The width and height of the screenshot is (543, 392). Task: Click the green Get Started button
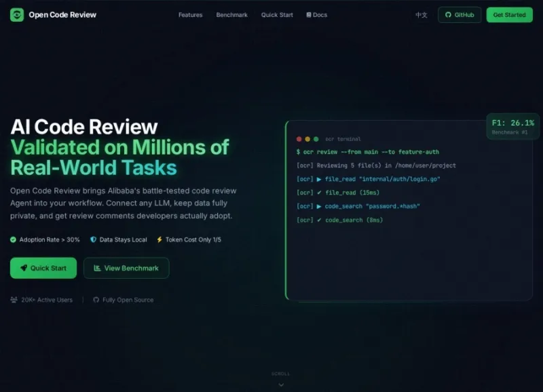[x=510, y=15]
